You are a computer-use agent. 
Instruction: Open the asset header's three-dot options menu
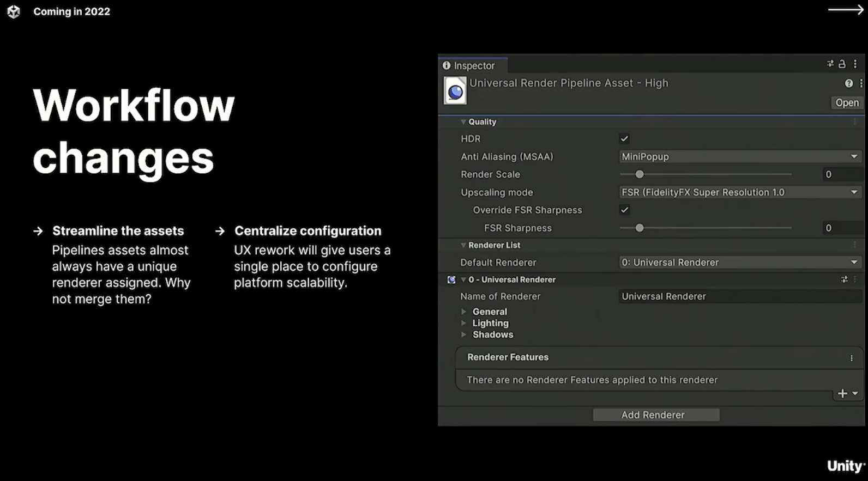click(x=861, y=83)
